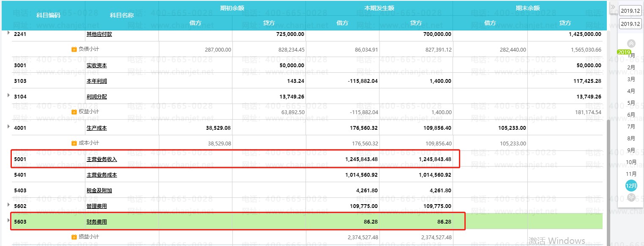Click the 成本小计 subtotal icon
This screenshot has height=246, width=644.
74,143
